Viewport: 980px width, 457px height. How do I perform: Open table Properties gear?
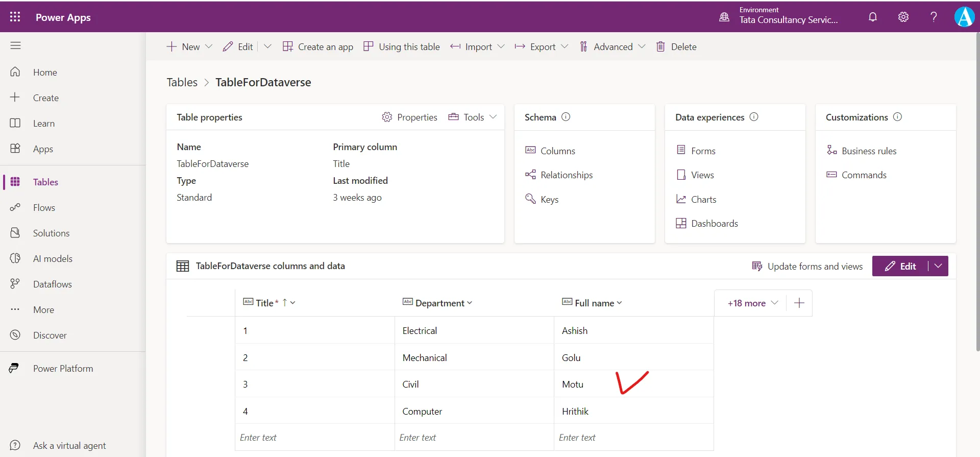click(x=409, y=117)
